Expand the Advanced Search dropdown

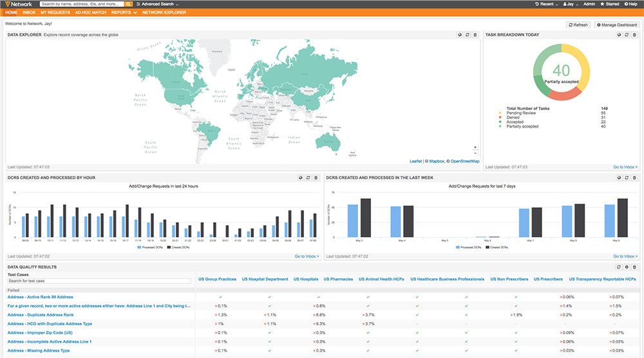(x=160, y=4)
